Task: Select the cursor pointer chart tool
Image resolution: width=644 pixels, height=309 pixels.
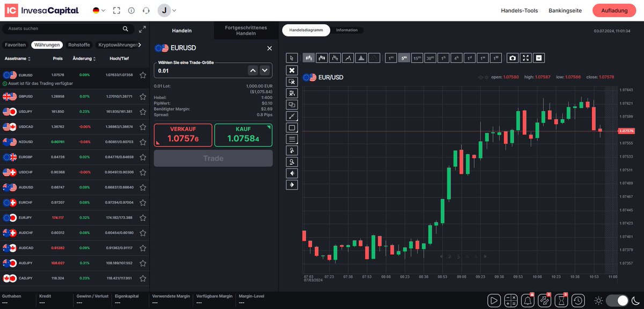Action: coord(291,58)
